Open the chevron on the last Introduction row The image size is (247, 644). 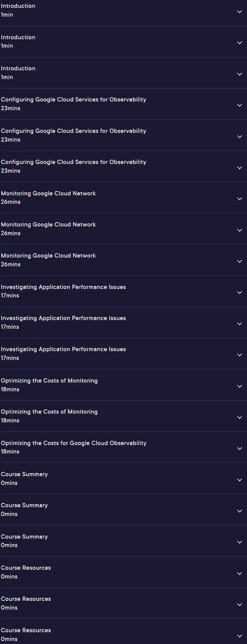coord(239,74)
